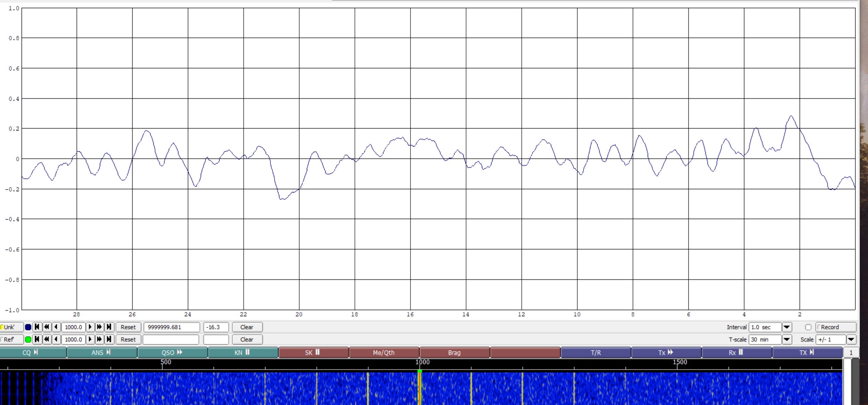Click fast-rewind arrow in the Unk' row
This screenshot has width=868, height=405.
tap(47, 327)
